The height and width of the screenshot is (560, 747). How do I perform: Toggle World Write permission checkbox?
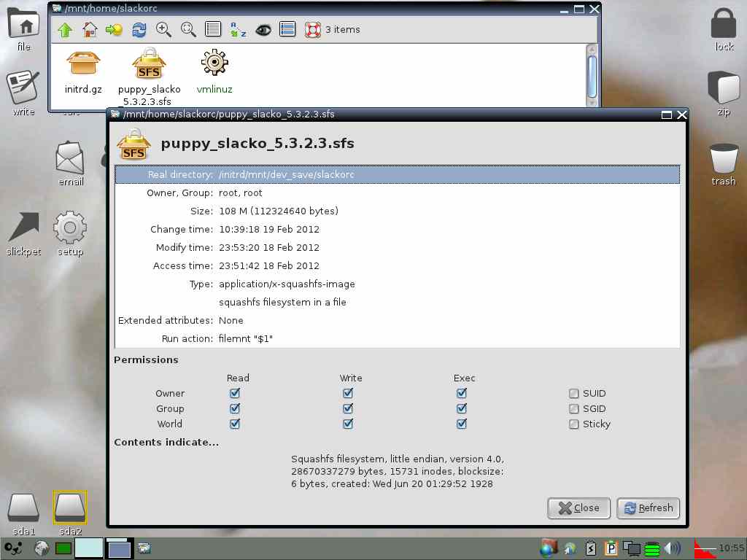348,424
